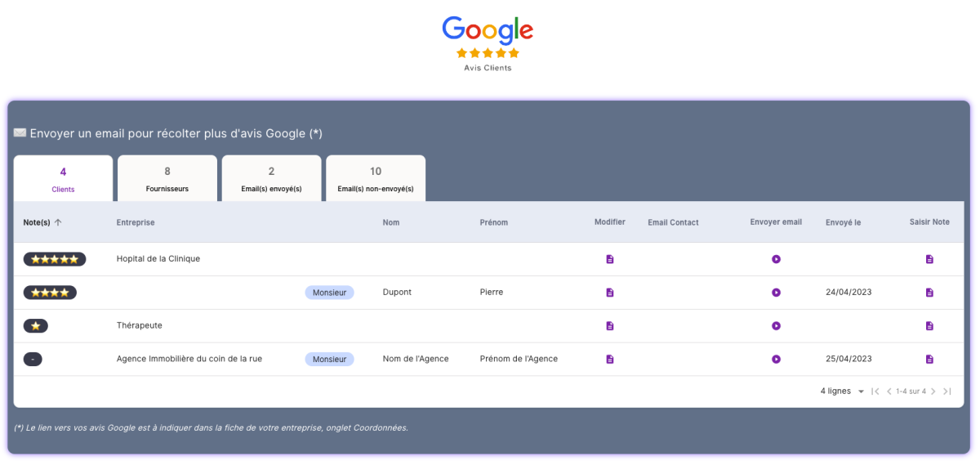The image size is (980, 461).
Task: Select the Email(s) non-envoyé(s) tab
Action: pyautogui.click(x=376, y=178)
